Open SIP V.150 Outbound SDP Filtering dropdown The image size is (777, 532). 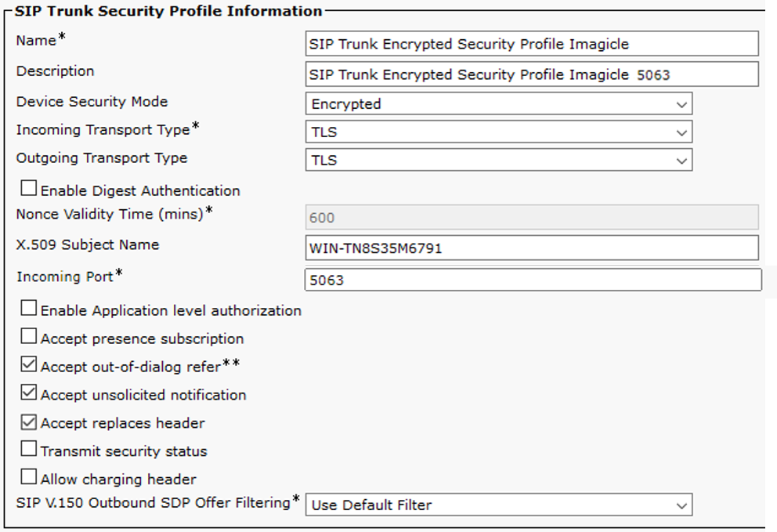pyautogui.click(x=498, y=505)
